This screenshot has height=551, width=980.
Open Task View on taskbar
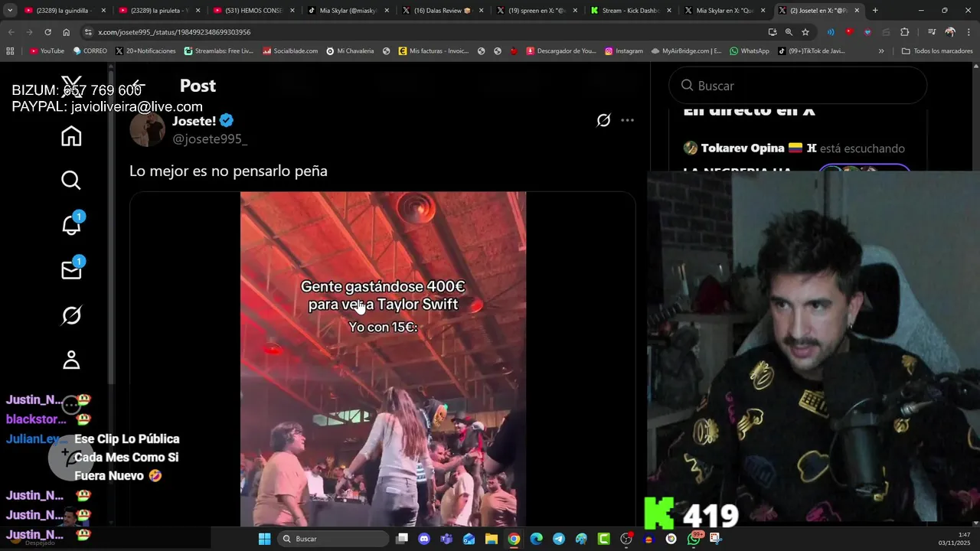click(x=402, y=539)
